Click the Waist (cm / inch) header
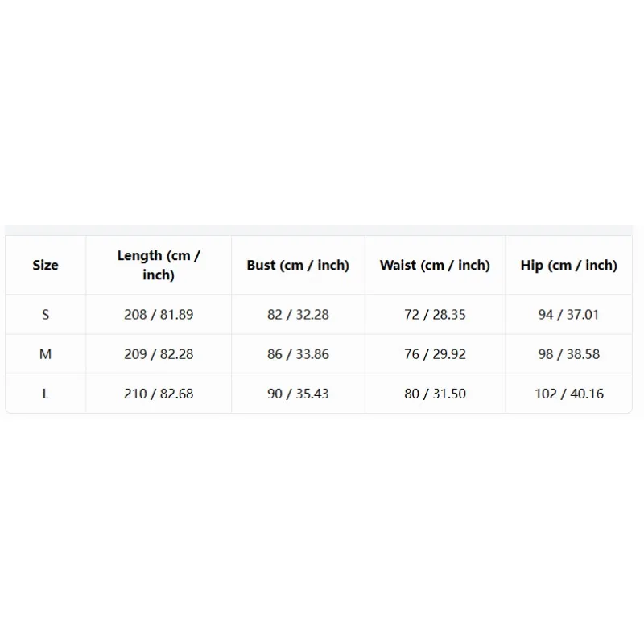Image resolution: width=644 pixels, height=644 pixels. pyautogui.click(x=435, y=265)
